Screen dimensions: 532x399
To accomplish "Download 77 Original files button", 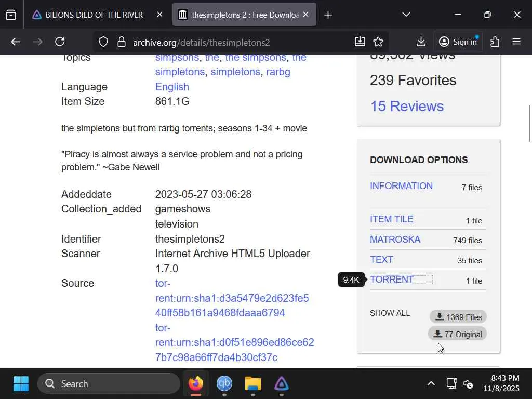I will [x=457, y=334].
